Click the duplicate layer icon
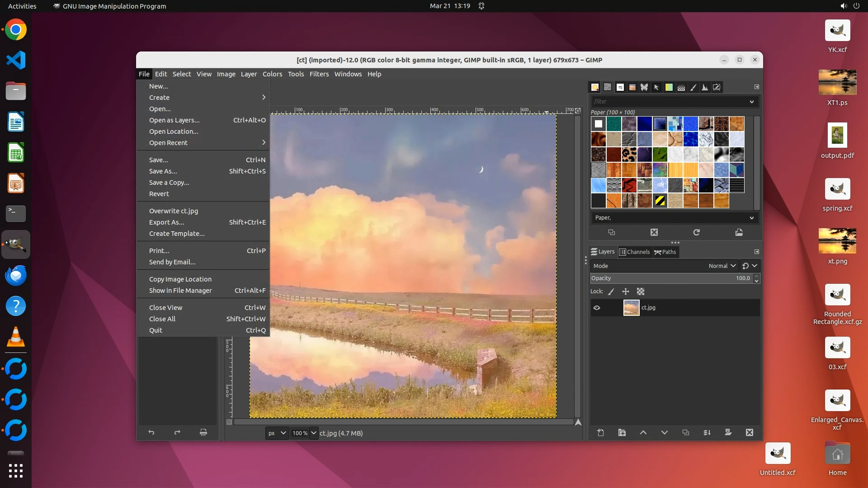 pyautogui.click(x=686, y=432)
